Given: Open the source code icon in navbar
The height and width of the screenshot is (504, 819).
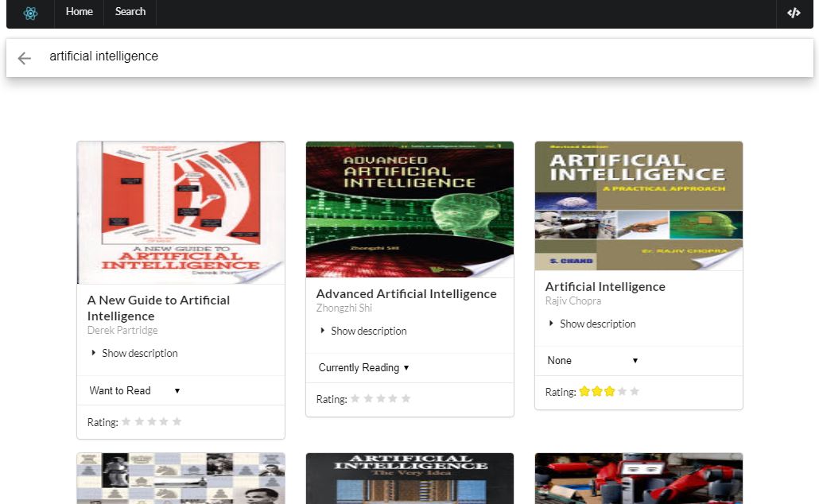Looking at the screenshot, I should pos(794,13).
